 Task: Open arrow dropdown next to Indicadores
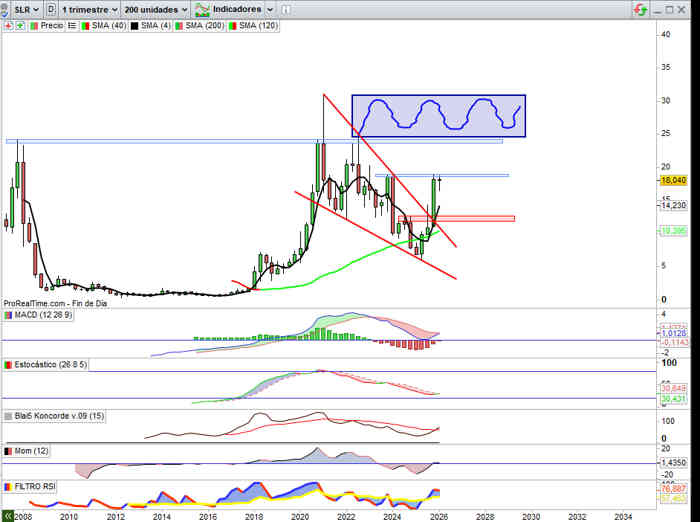coord(268,9)
